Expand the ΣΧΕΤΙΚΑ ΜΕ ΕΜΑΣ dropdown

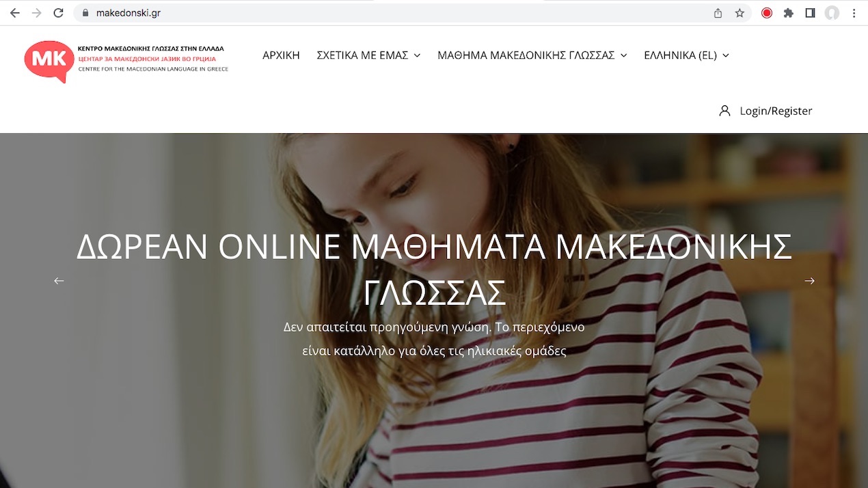click(x=368, y=55)
